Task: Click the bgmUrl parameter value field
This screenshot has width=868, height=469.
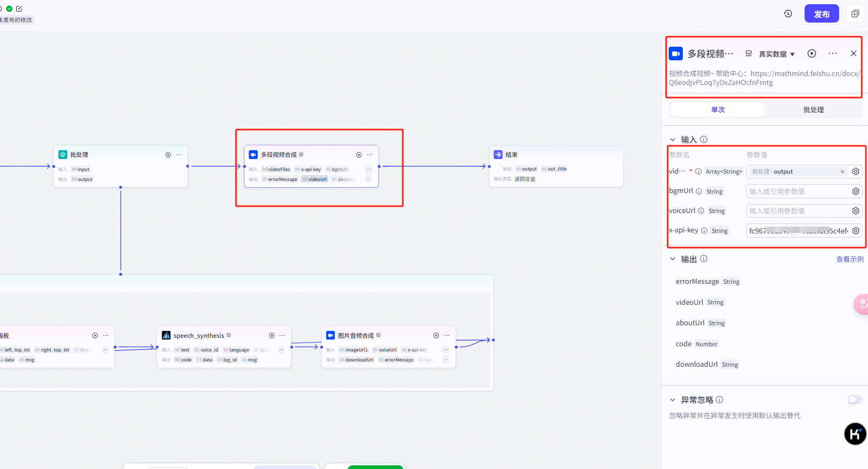Action: coord(796,191)
